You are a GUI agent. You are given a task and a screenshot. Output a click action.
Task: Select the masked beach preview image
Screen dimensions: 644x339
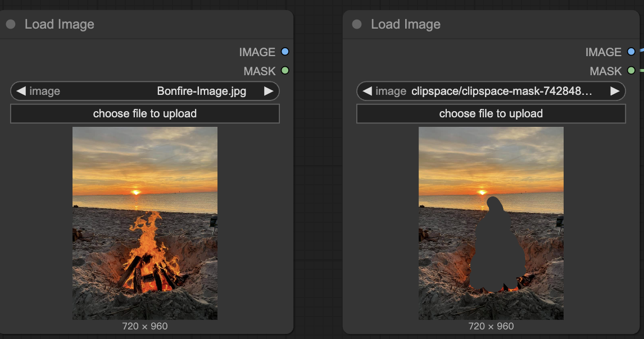click(491, 223)
